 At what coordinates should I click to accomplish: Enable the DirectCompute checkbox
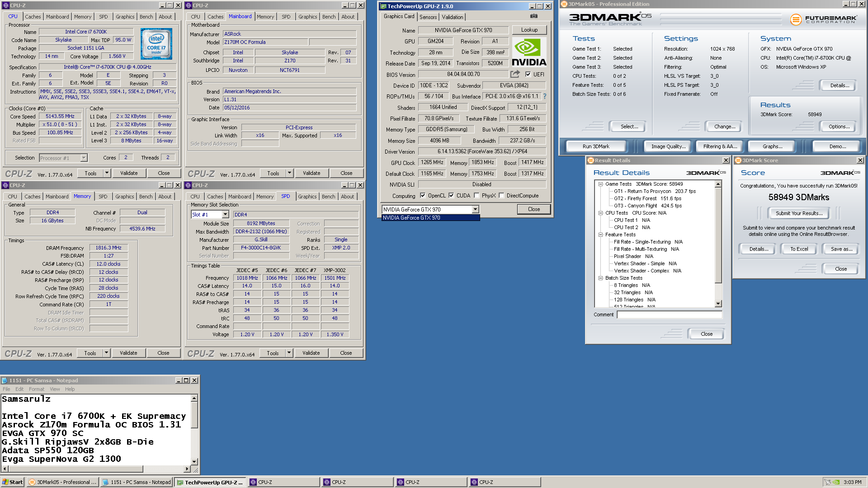tap(501, 196)
